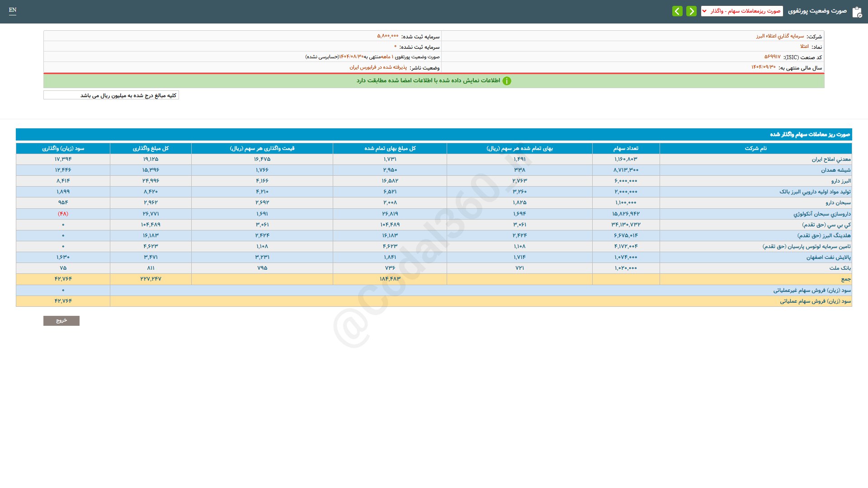The width and height of the screenshot is (868, 488).
Task: Click the portfolio report clipboard icon
Action: [x=857, y=12]
